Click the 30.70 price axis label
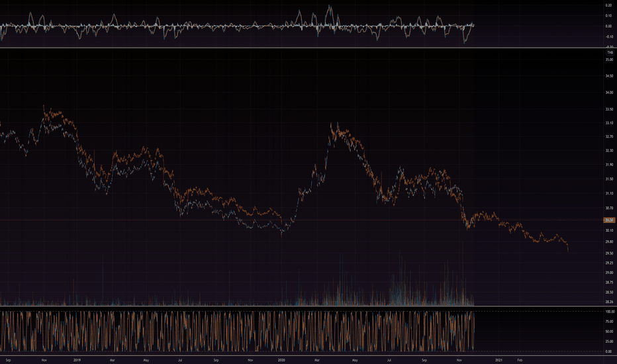617x364 pixels. (x=609, y=208)
